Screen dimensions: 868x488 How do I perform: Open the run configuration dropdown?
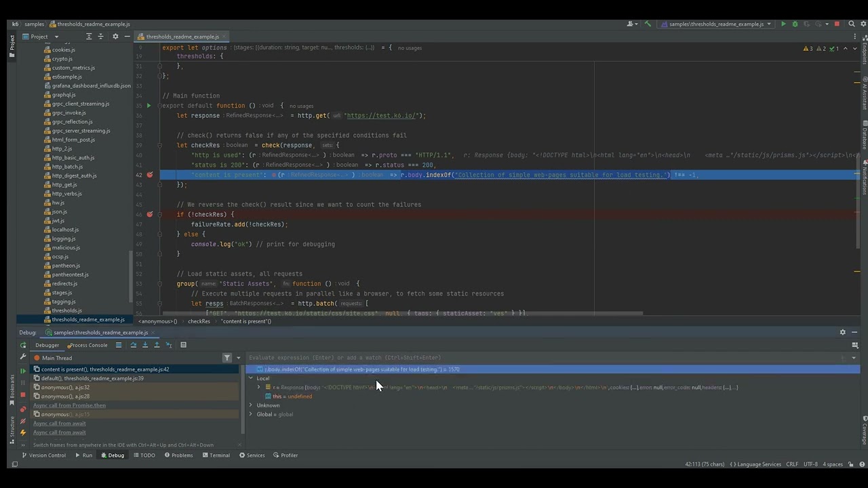coord(715,24)
